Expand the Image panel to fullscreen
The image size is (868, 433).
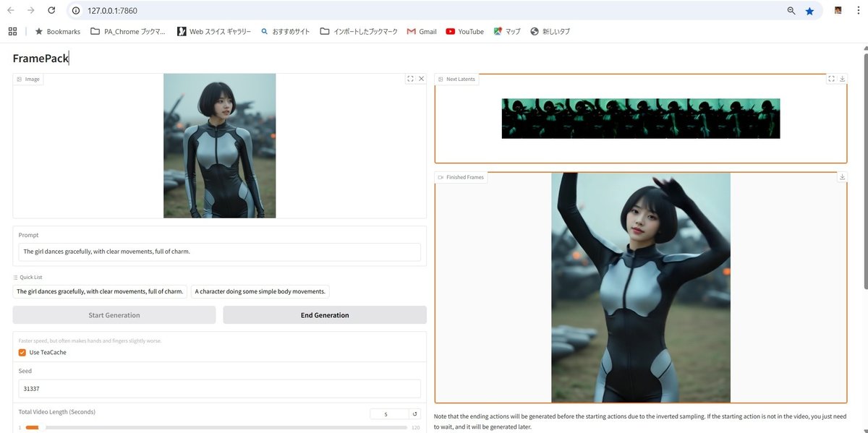(410, 79)
